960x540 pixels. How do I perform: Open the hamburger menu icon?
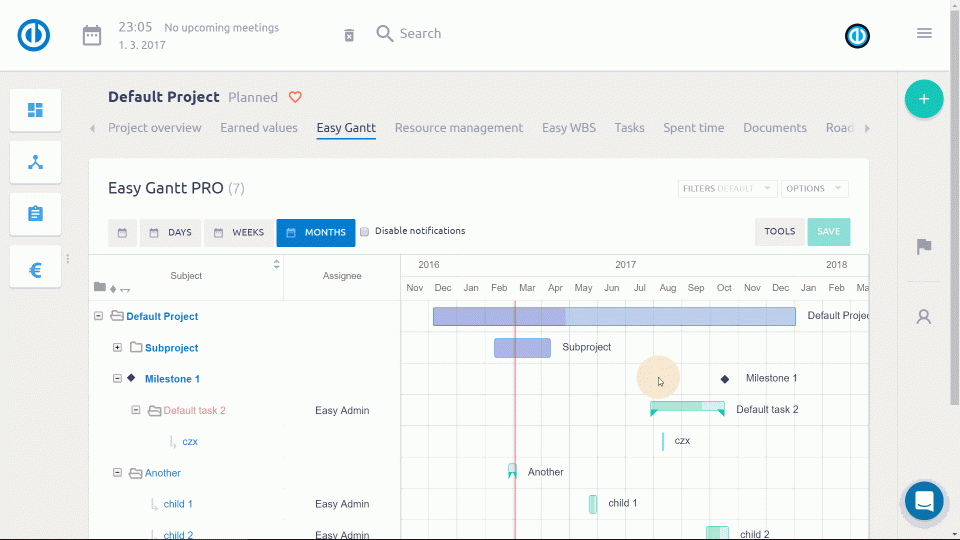[x=924, y=33]
